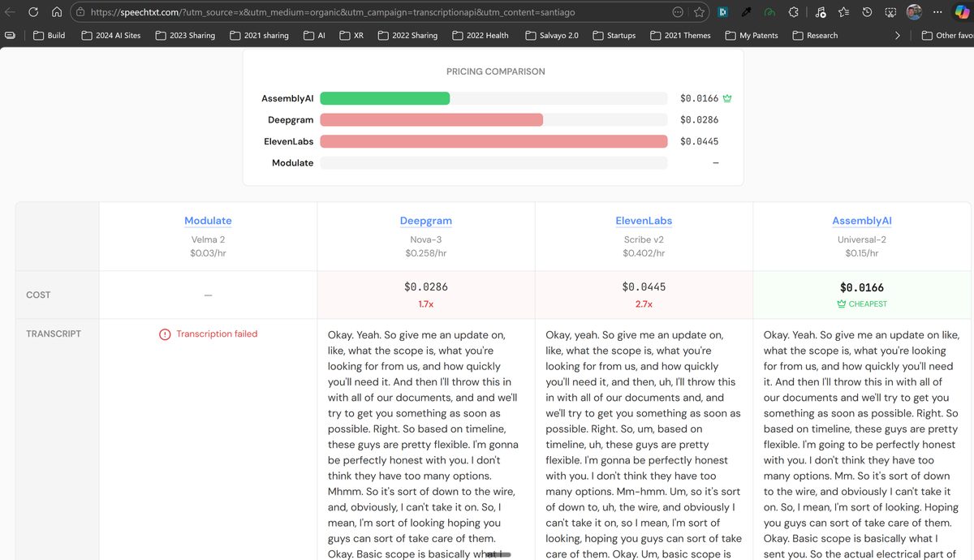
Task: Click the 1.7x multiplier text
Action: (x=426, y=304)
